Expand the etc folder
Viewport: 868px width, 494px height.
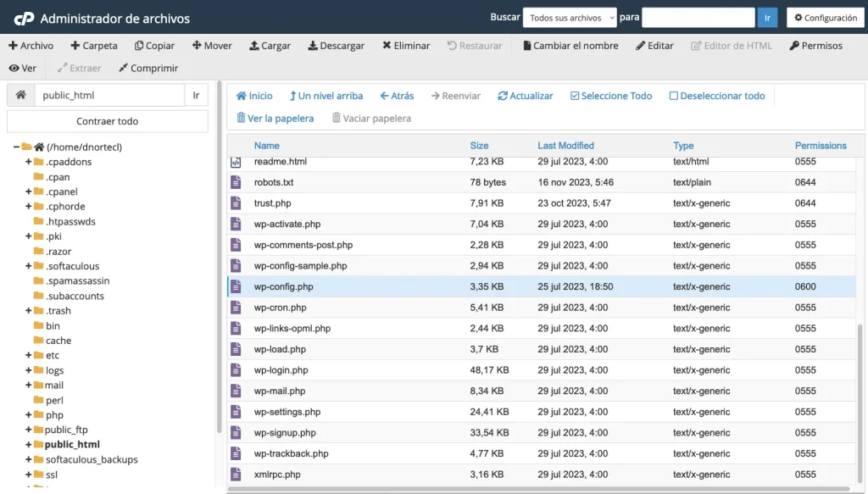(28, 355)
